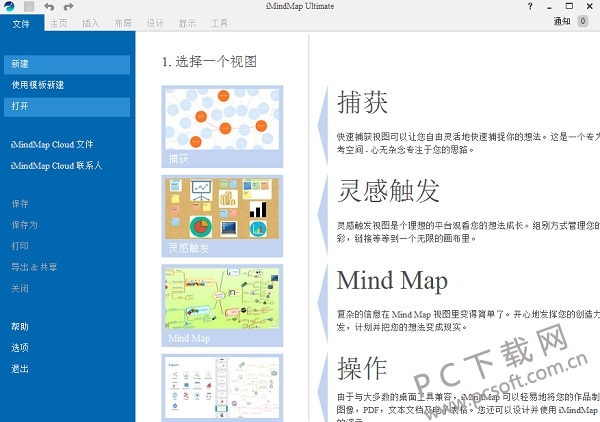Open iMindMap Cloud 联系人
Image resolution: width=600 pixels, height=422 pixels.
tap(57, 166)
